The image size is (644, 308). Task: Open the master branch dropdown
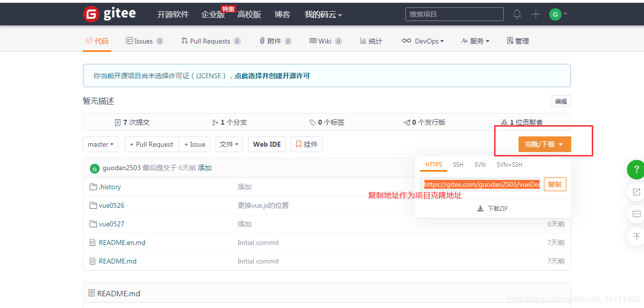pos(101,144)
